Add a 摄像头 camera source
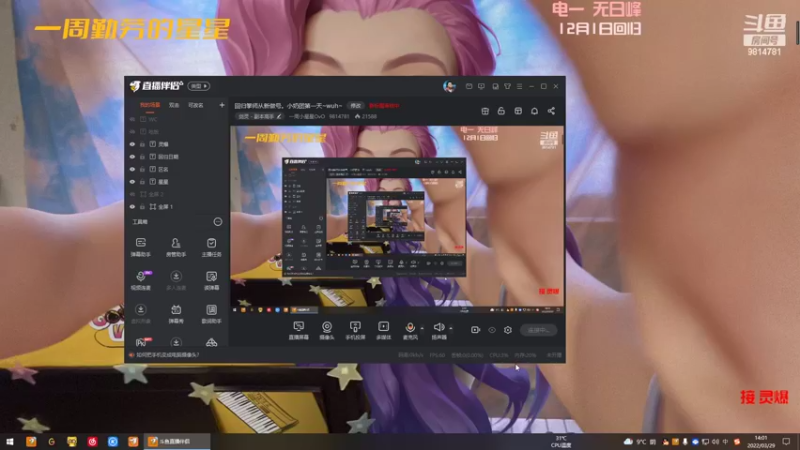Screen dimensions: 800x450 pyautogui.click(x=327, y=330)
